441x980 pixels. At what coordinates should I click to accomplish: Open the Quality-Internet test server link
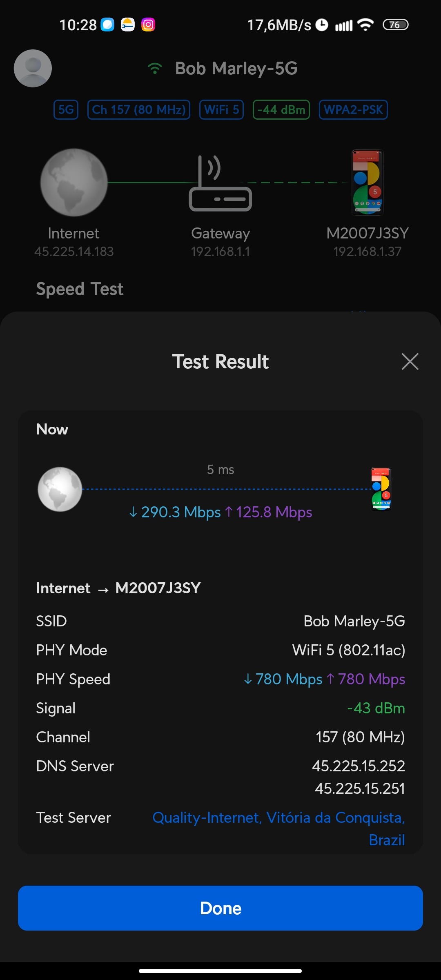click(x=278, y=818)
